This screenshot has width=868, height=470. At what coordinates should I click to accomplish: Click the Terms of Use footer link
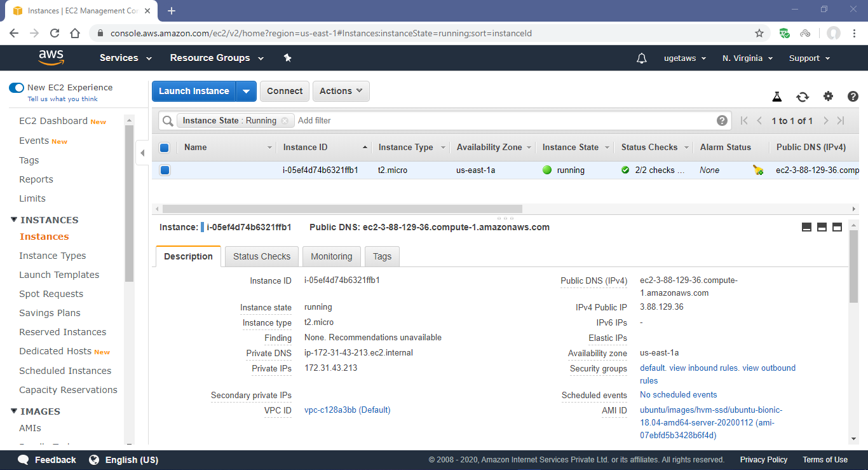[825, 460]
